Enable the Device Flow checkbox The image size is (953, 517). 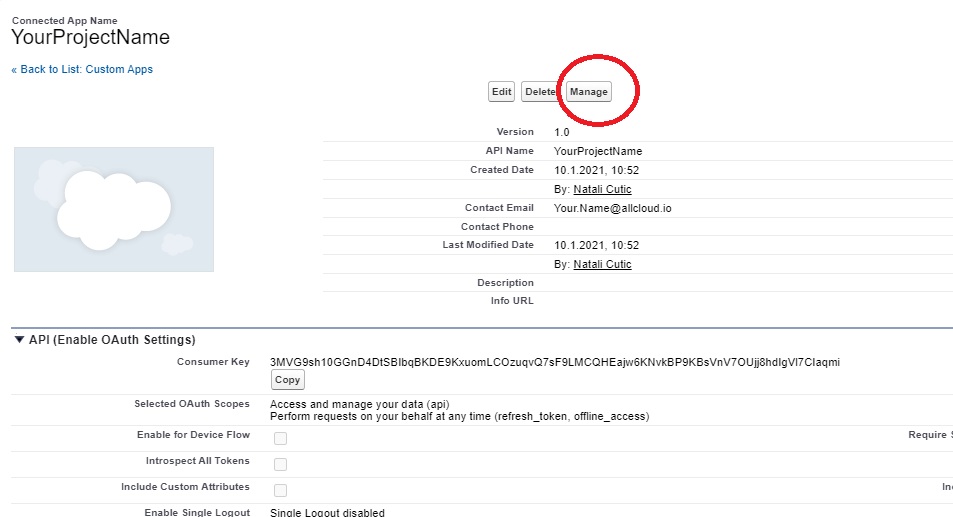tap(280, 438)
